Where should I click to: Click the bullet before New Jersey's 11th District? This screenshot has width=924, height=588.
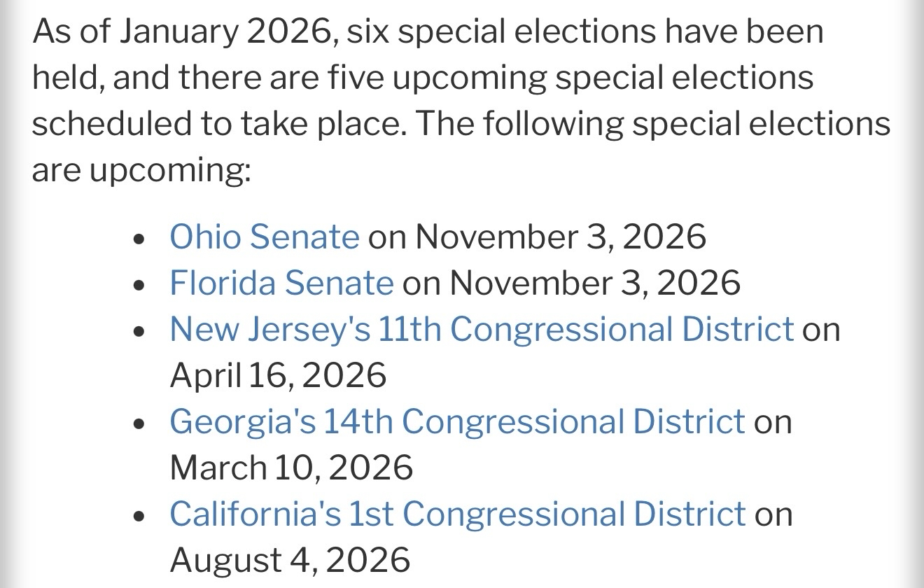coord(141,330)
